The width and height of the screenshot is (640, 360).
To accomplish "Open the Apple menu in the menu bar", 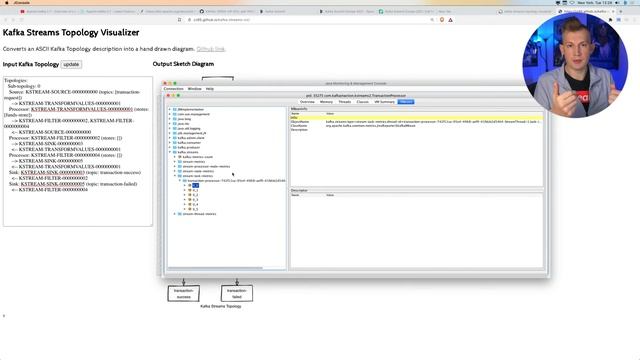I will (7, 2).
